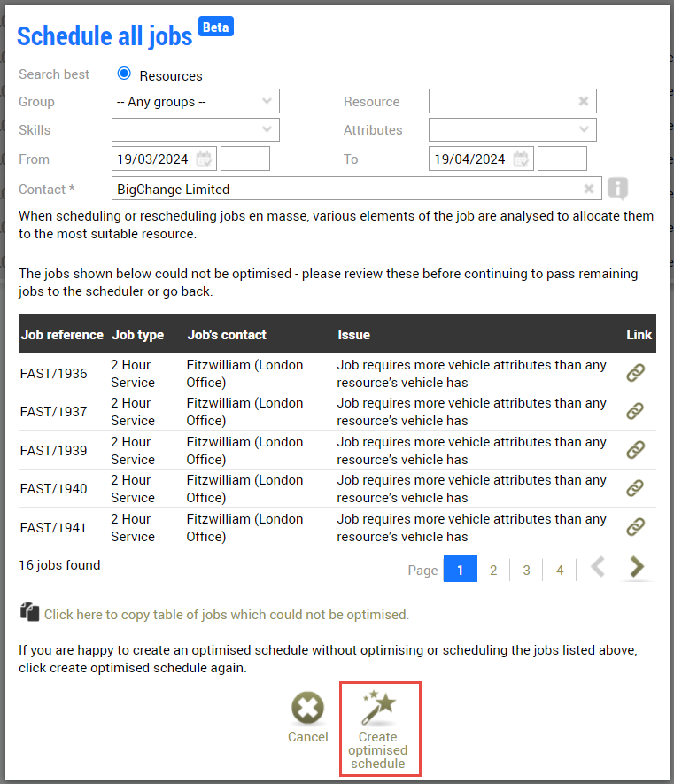Go to the next page arrow
Screen dimensions: 674x784
click(x=636, y=568)
